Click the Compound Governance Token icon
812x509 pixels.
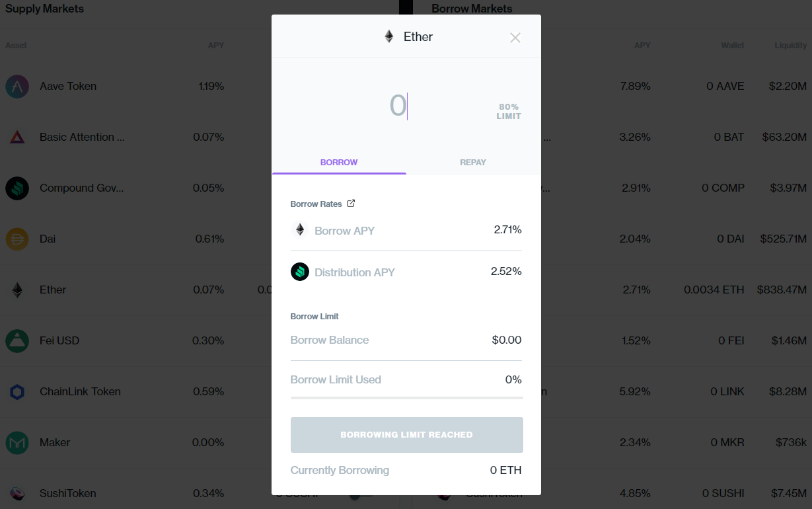17,188
